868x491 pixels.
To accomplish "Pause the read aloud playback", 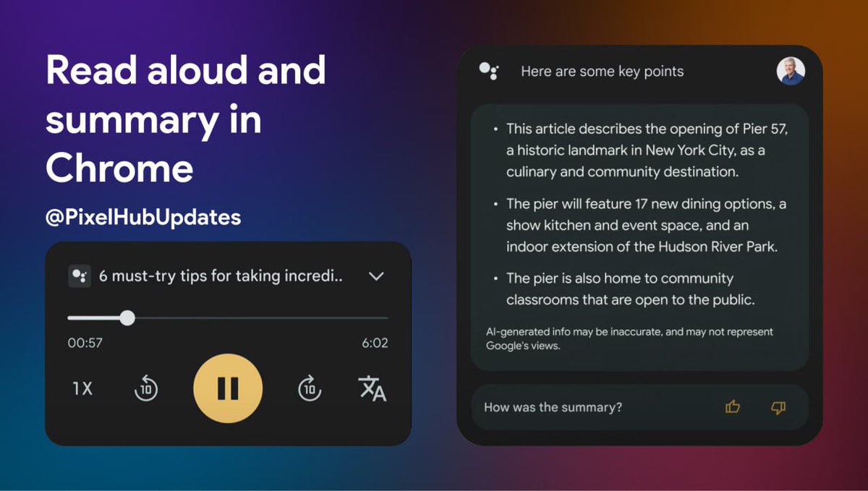I will click(228, 388).
